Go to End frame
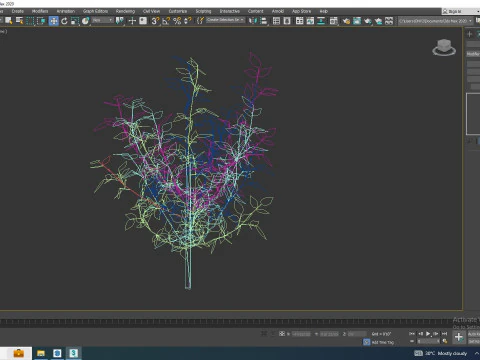 click(x=444, y=333)
